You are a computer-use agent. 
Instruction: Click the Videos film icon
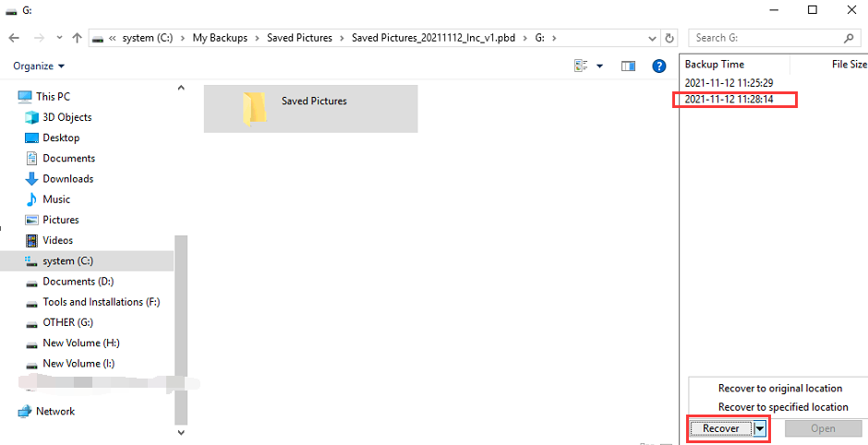pos(31,240)
